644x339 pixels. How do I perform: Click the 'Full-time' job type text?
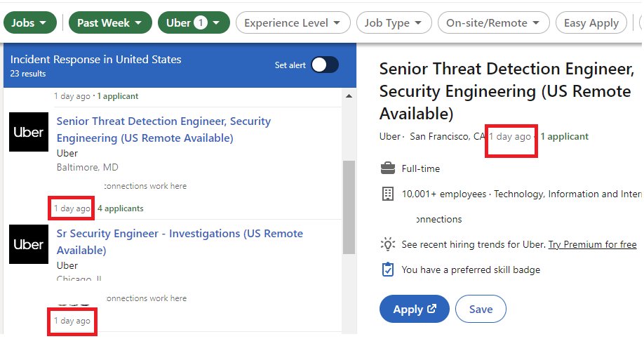tap(421, 168)
